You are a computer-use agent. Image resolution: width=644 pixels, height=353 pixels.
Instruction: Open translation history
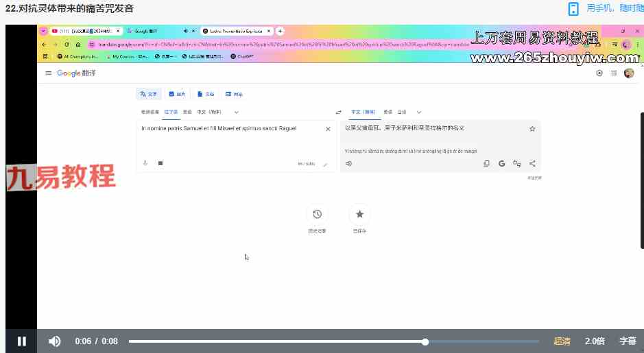317,215
